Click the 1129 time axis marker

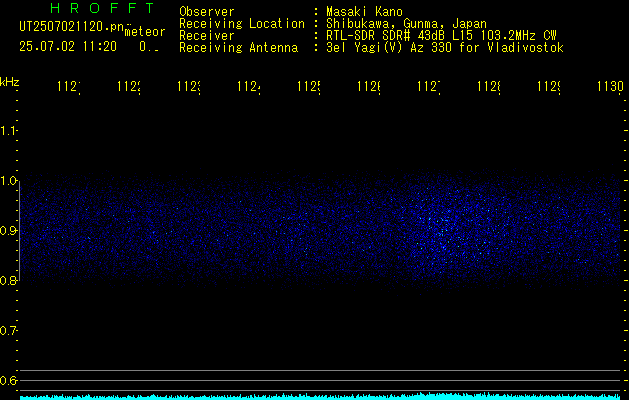tap(549, 86)
